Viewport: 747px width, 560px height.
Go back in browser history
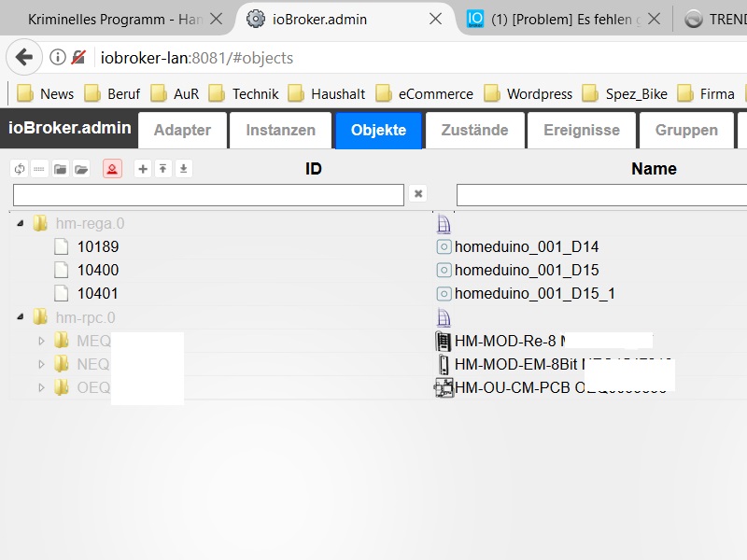[x=24, y=58]
